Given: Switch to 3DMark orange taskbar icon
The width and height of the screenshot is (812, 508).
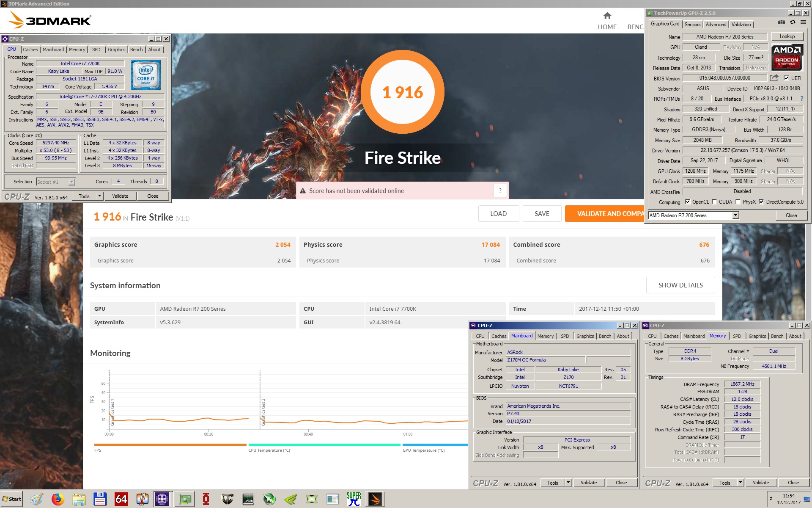Looking at the screenshot, I should click(375, 500).
